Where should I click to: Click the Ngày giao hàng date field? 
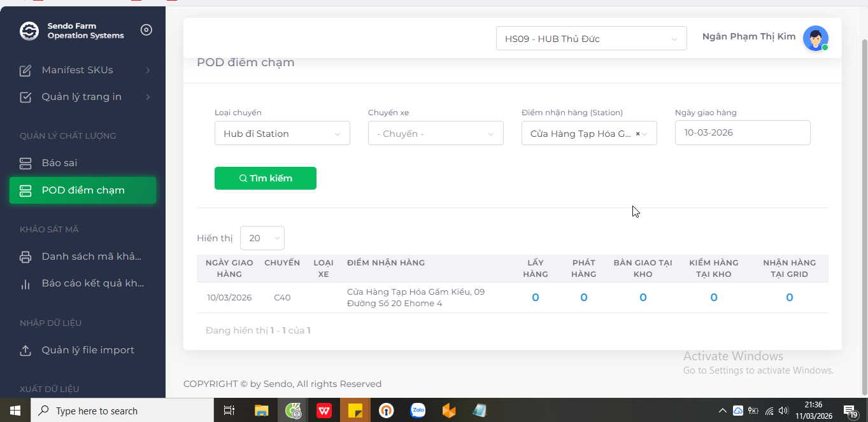point(743,132)
